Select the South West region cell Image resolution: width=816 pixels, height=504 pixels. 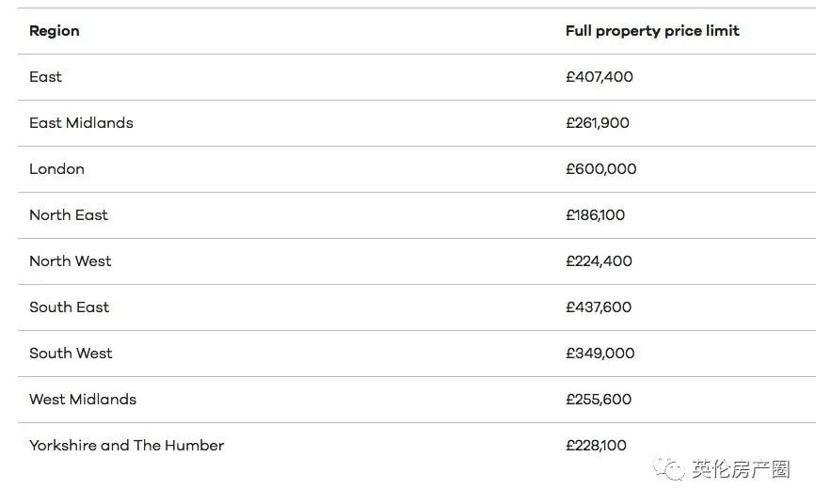(x=71, y=354)
